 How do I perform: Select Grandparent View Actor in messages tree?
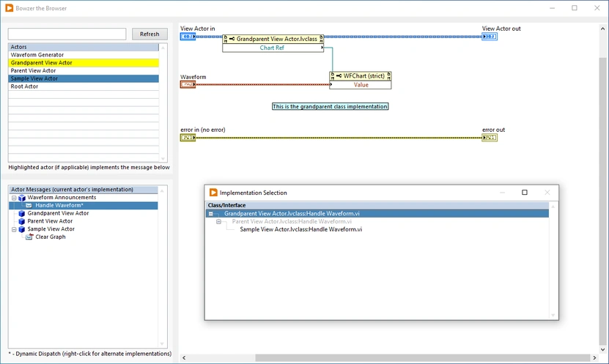[x=58, y=213]
